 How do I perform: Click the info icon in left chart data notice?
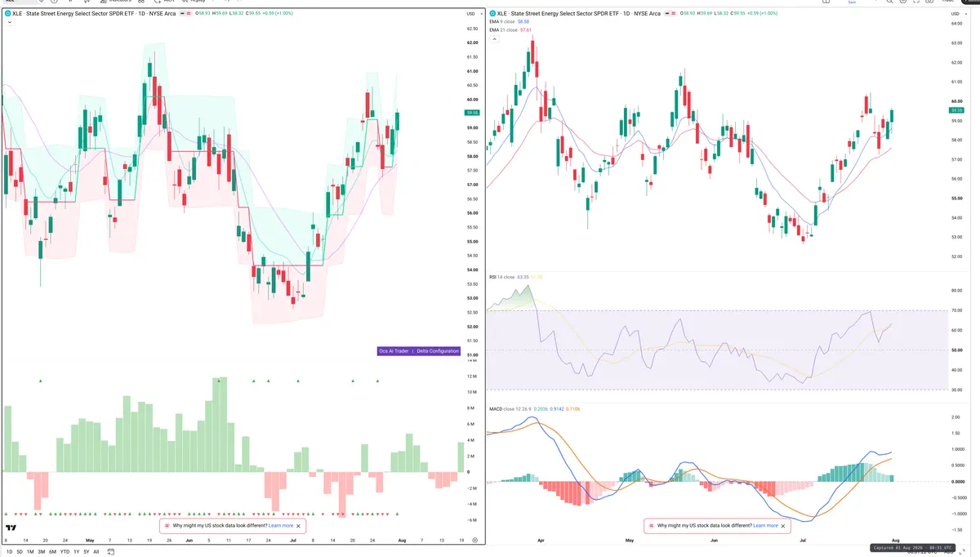click(167, 526)
